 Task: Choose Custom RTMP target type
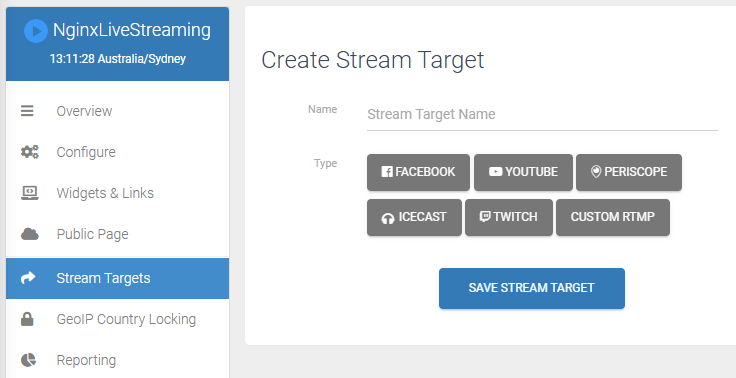coord(613,217)
